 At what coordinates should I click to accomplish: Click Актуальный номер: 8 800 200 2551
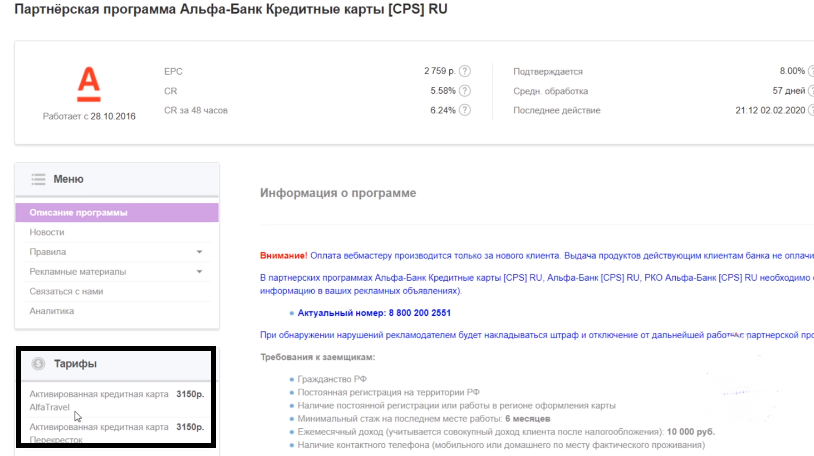pos(374,313)
